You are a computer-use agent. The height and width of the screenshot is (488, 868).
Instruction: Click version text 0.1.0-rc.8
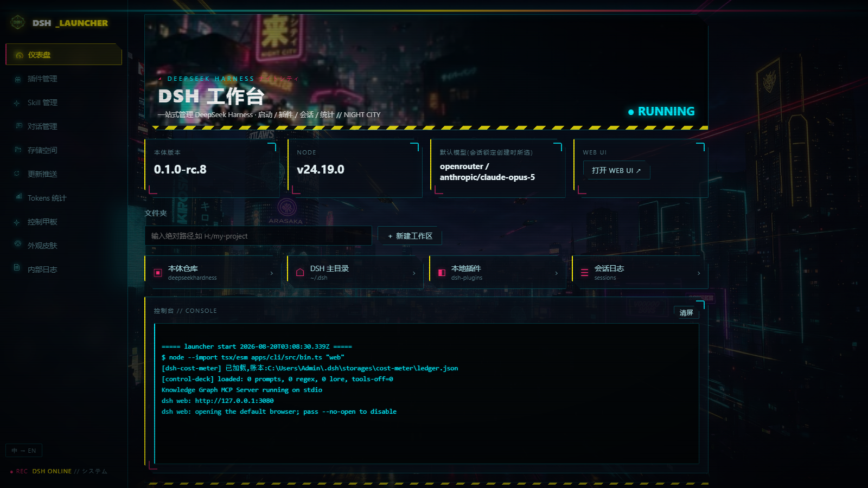click(180, 169)
